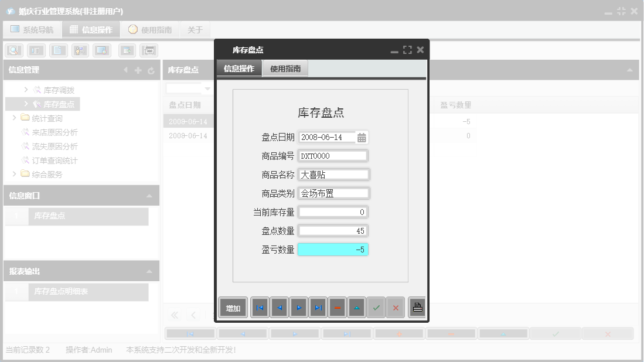The image size is (644, 362).
Task: Go to next record in the dialog
Action: (x=299, y=307)
